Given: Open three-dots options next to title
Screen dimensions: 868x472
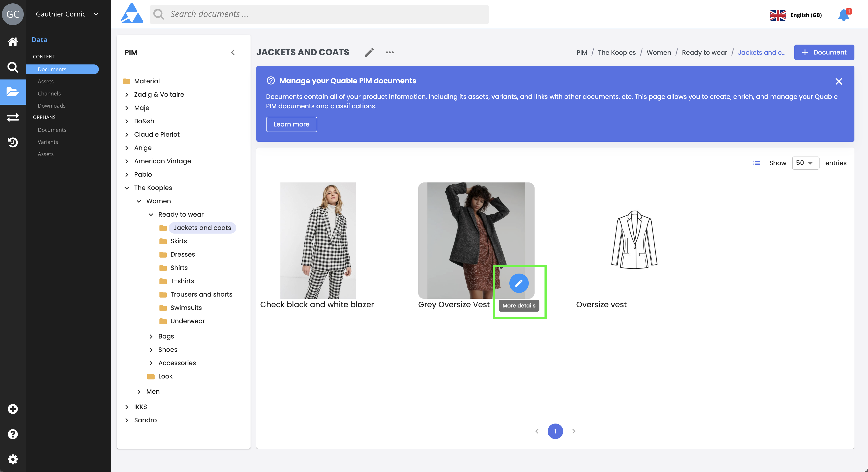Looking at the screenshot, I should click(x=390, y=52).
